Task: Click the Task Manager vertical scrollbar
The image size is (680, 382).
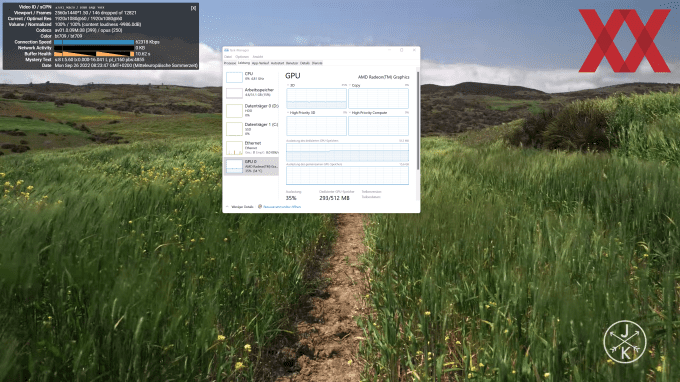Action: (418, 121)
